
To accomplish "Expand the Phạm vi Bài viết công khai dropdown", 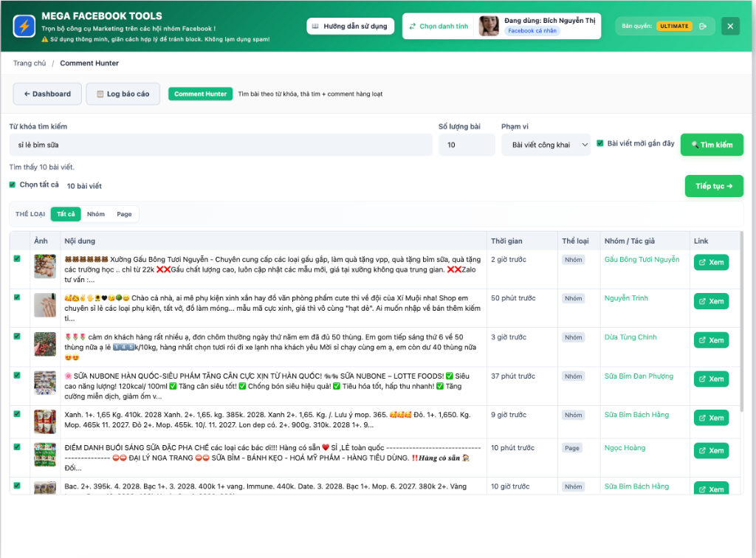I will click(546, 145).
